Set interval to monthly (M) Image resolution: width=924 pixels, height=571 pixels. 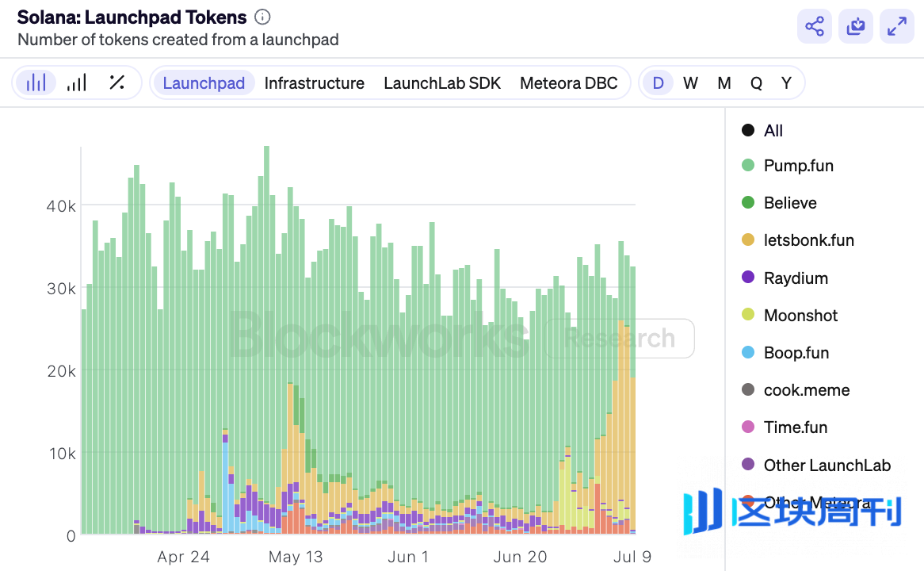tap(724, 83)
